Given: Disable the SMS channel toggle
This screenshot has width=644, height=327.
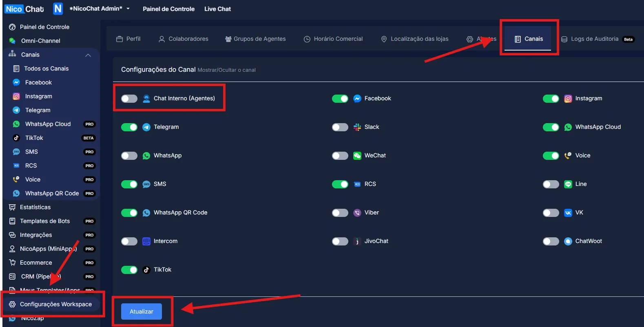Looking at the screenshot, I should [129, 184].
